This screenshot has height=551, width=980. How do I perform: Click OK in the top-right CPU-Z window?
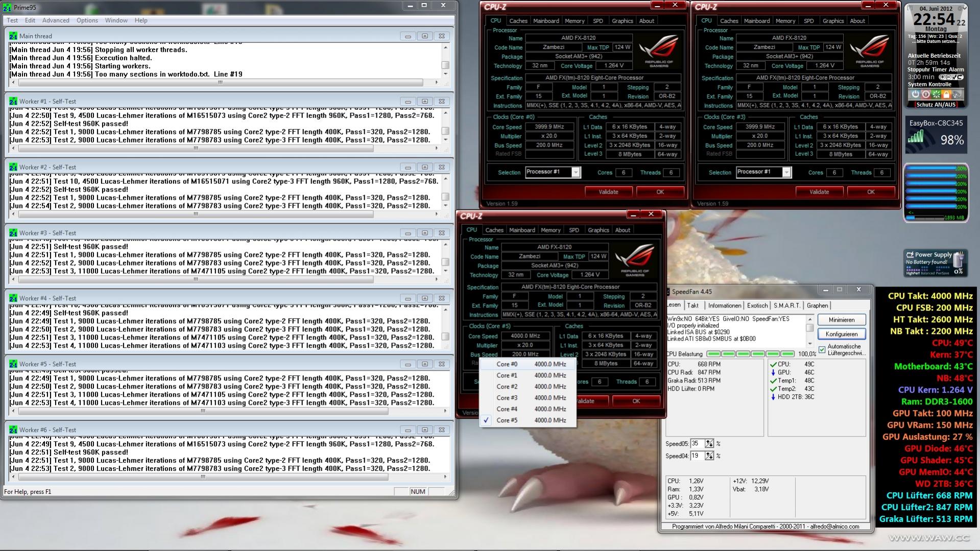pyautogui.click(x=871, y=192)
